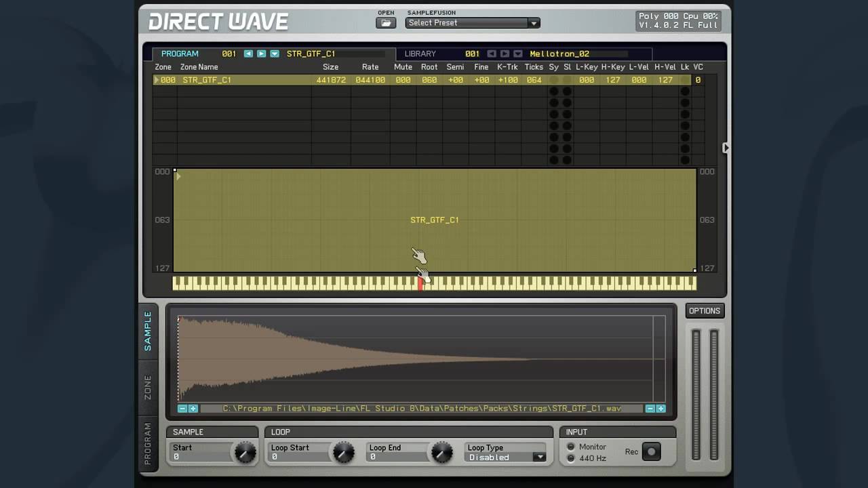Open the SampleFusion Select Preset dropdown

pyautogui.click(x=473, y=23)
